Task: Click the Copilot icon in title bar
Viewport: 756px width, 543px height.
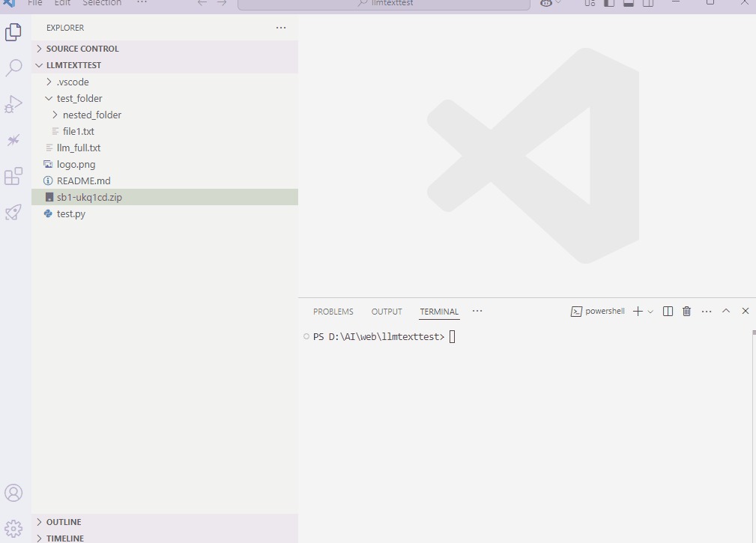Action: click(x=545, y=4)
